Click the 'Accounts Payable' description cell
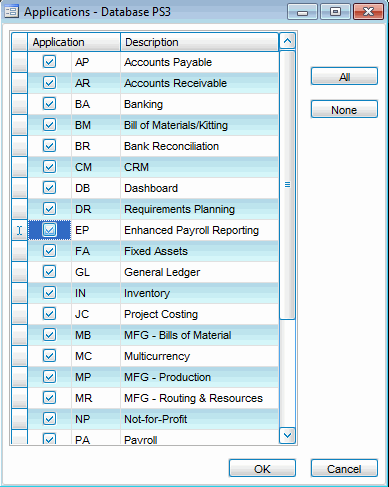 pos(199,62)
